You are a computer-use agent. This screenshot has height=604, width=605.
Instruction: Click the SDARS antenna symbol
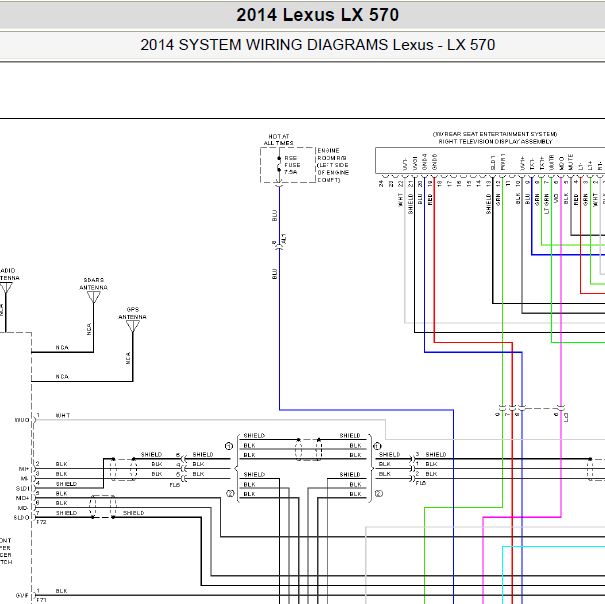(94, 297)
